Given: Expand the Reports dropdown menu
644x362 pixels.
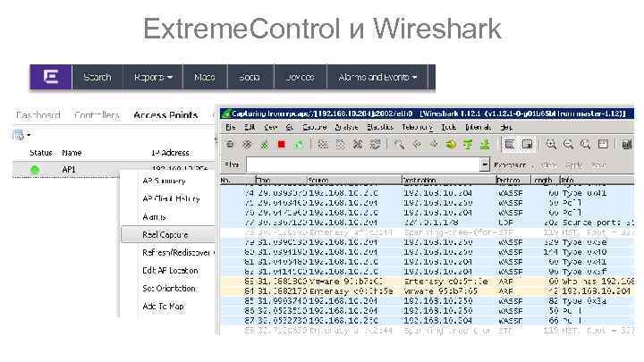Looking at the screenshot, I should click(x=153, y=77).
